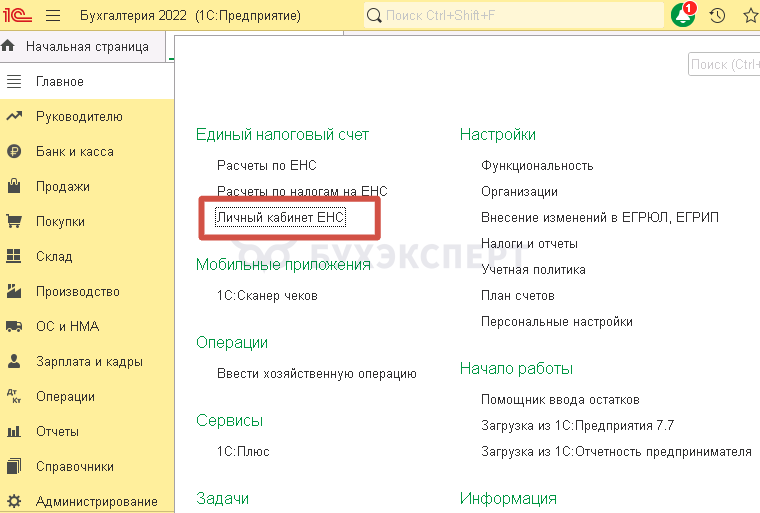Click the Единый налоговый счет heading
Viewport: 760px width, 513px height.
(282, 134)
